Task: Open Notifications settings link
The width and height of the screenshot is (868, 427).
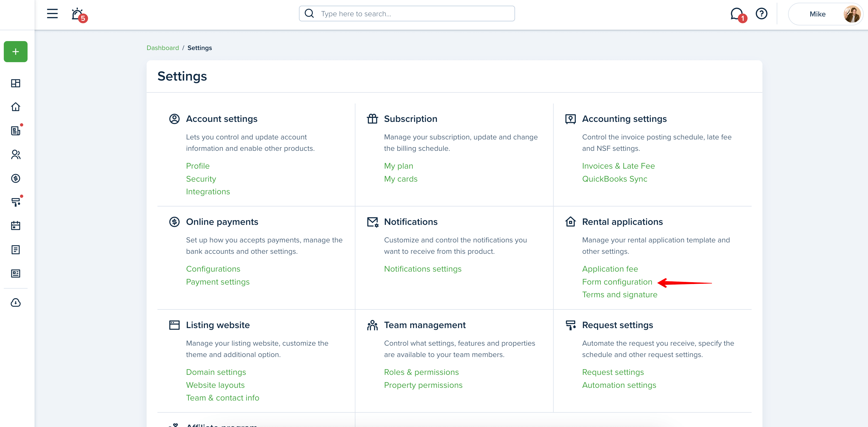Action: [x=423, y=269]
